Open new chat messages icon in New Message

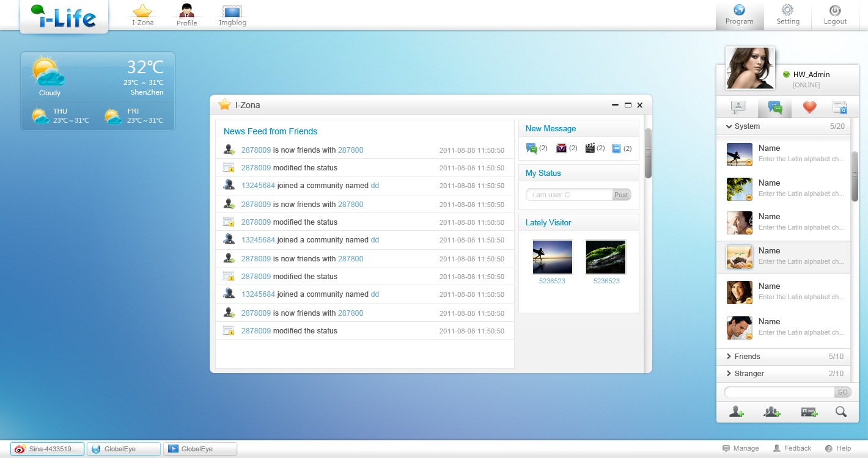coord(532,148)
